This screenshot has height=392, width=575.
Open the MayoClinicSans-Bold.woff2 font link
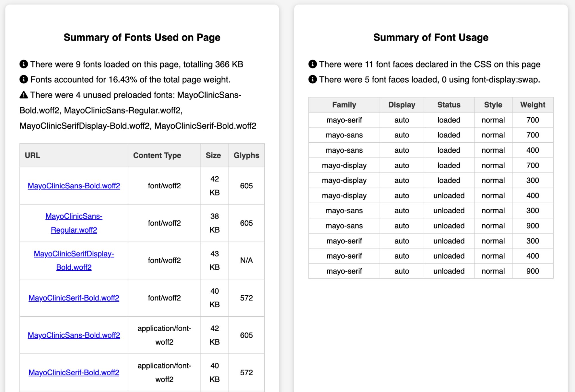point(74,186)
